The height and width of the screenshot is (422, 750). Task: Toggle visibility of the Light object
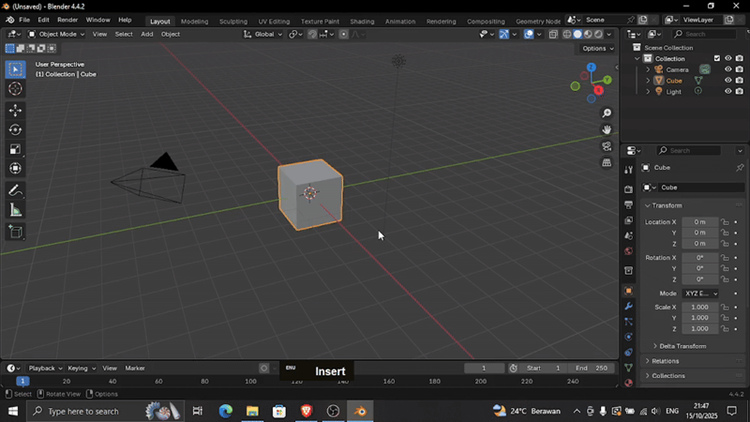(x=727, y=91)
